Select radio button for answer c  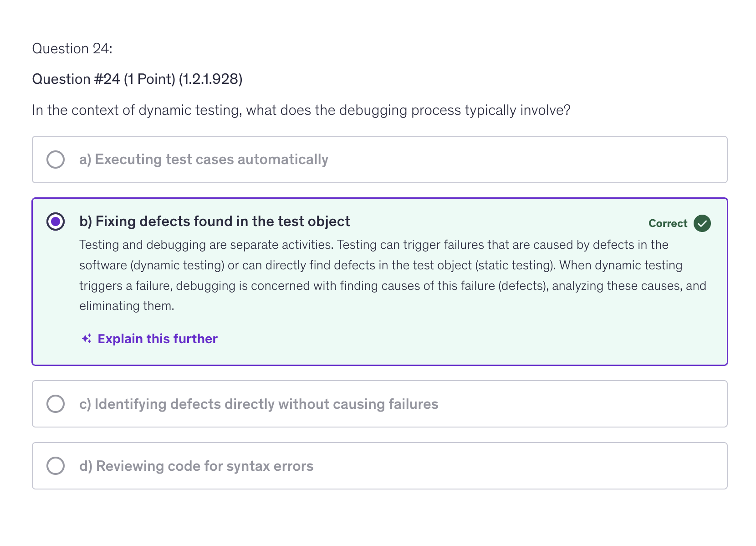55,403
